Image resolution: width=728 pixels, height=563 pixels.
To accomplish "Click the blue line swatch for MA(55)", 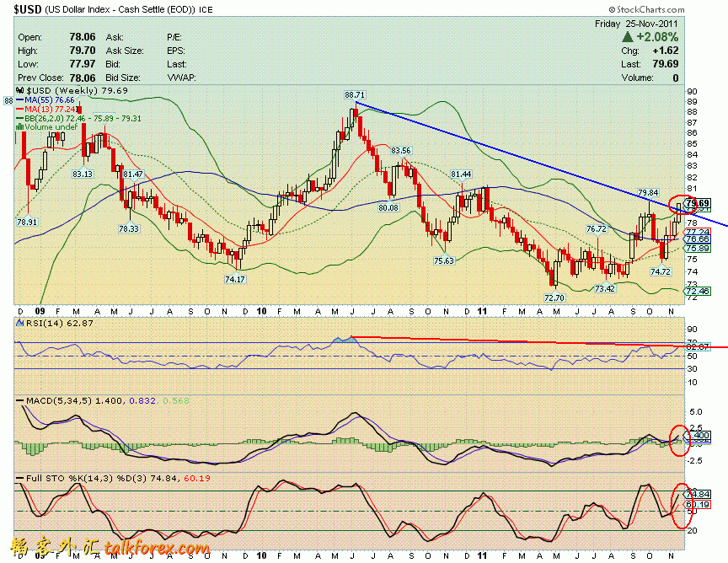I will pyautogui.click(x=20, y=99).
